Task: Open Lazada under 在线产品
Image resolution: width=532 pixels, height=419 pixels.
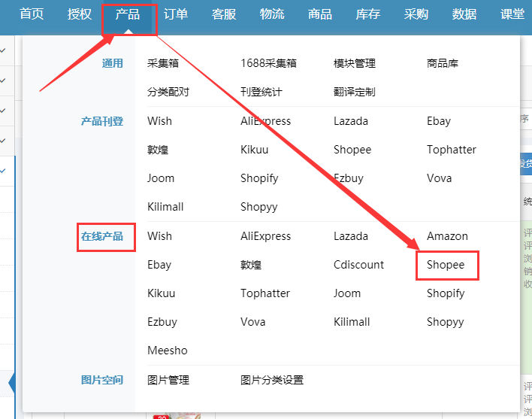Action: (351, 236)
